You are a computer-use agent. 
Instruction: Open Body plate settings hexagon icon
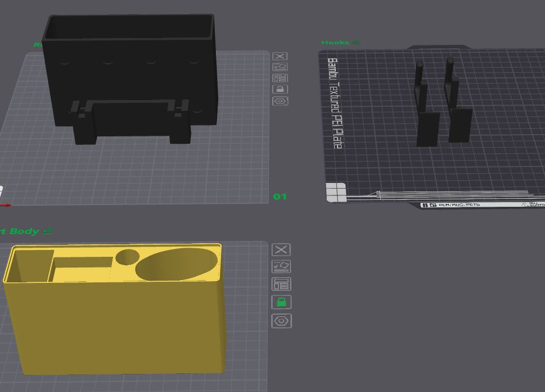pyautogui.click(x=281, y=321)
